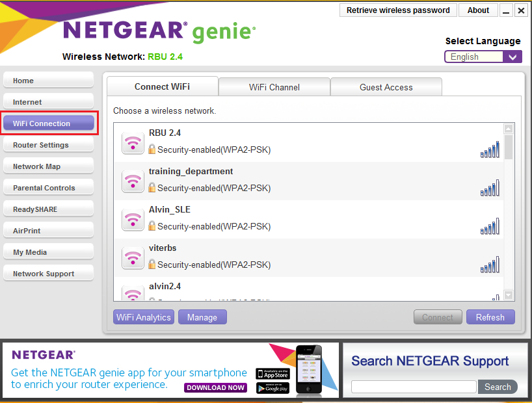Click signal strength bars for Alvin_SLE

[x=490, y=226]
